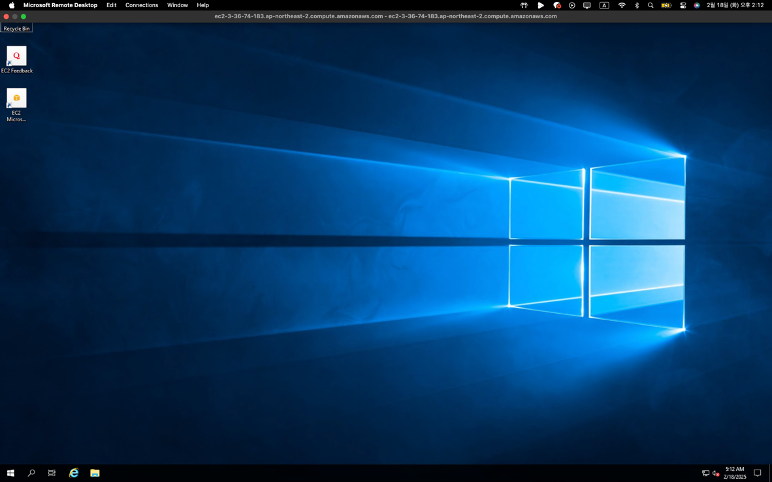Click the macOS date and time display
Screen dimensions: 772x482
point(735,5)
